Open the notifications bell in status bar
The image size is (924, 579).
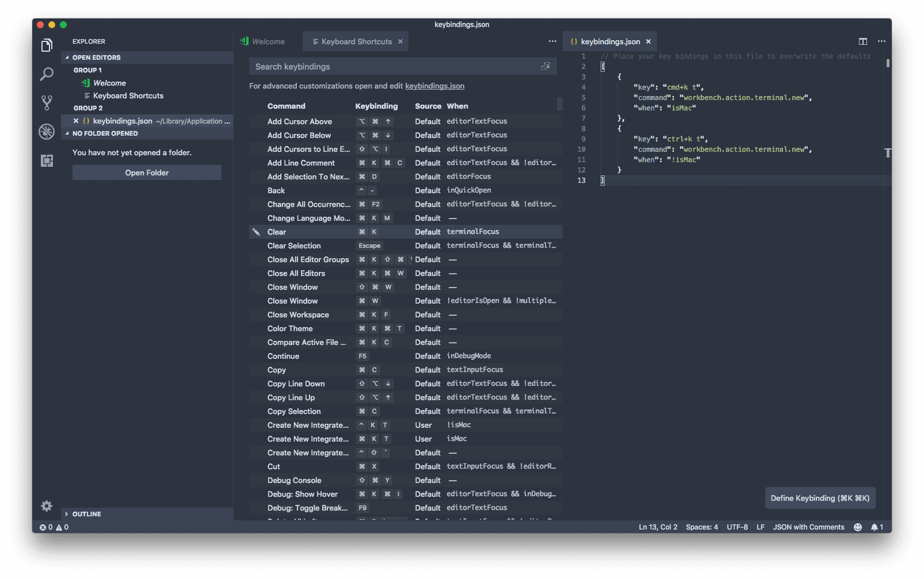click(x=875, y=527)
